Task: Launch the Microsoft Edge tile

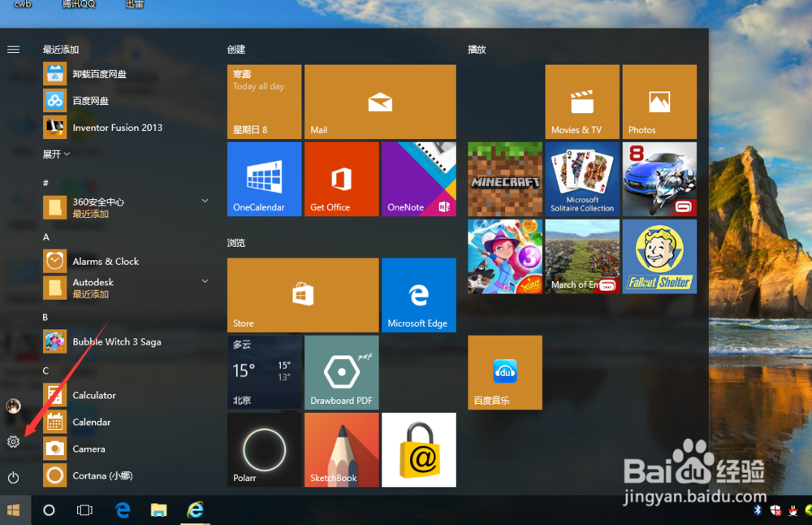Action: pyautogui.click(x=419, y=295)
